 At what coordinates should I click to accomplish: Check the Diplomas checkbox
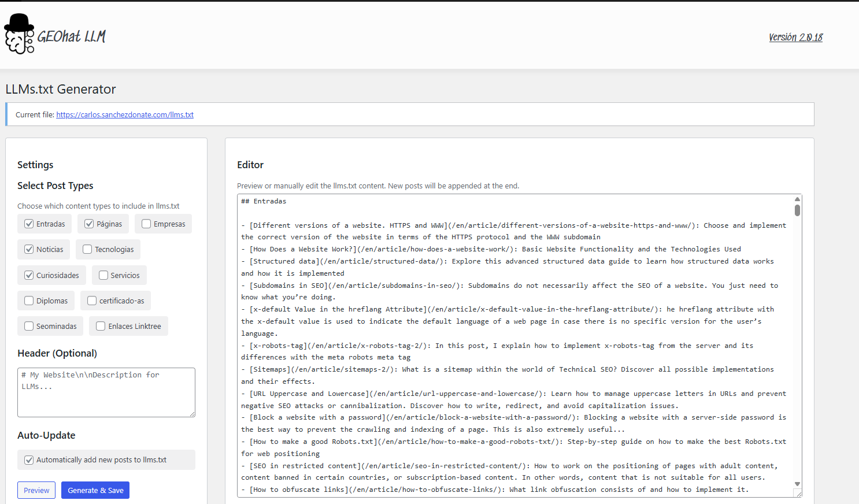point(28,301)
